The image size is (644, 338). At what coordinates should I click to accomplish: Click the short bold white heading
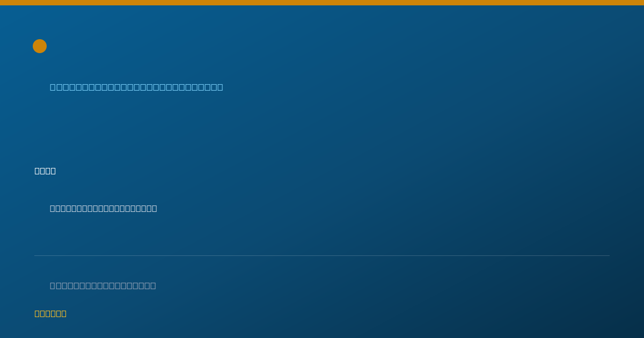coord(45,171)
